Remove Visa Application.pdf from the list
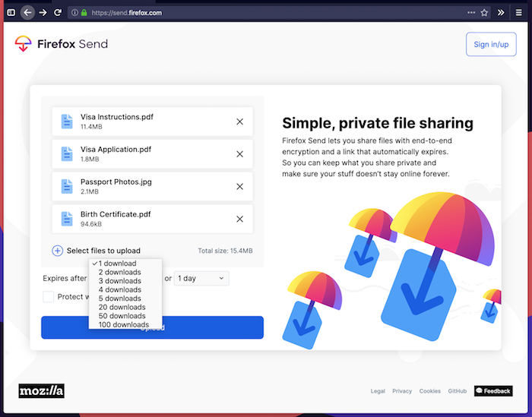This screenshot has height=417, width=532. (x=239, y=154)
